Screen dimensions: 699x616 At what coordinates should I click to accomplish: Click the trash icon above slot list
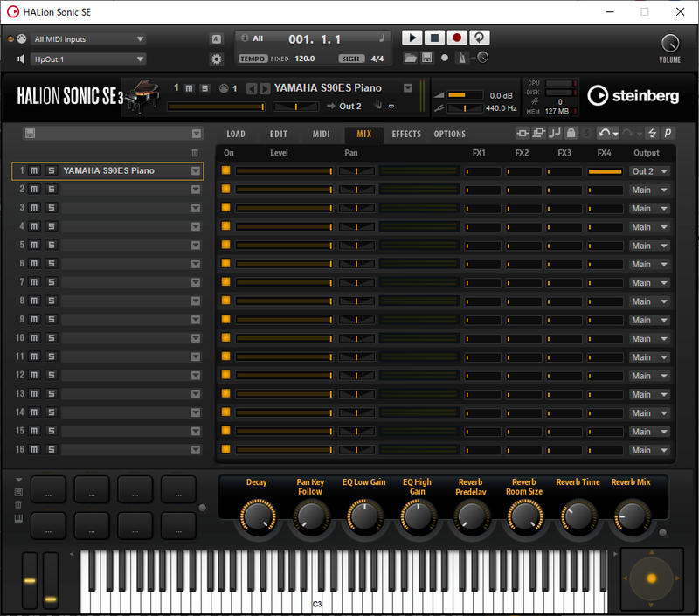pyautogui.click(x=195, y=153)
